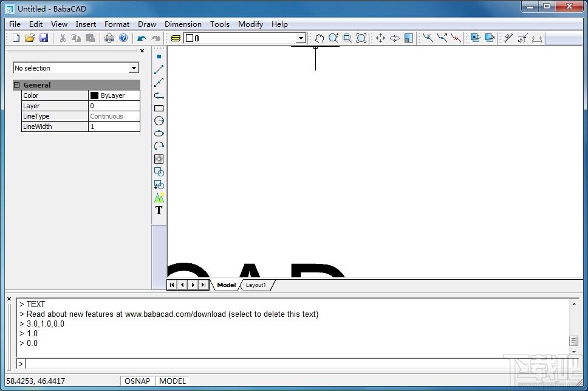The height and width of the screenshot is (391, 588).
Task: Select the Polyline drawing tool
Action: (159, 95)
